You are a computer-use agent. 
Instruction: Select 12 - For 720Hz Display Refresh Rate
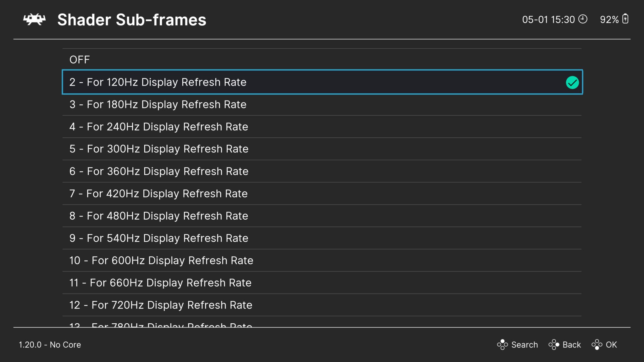(161, 305)
